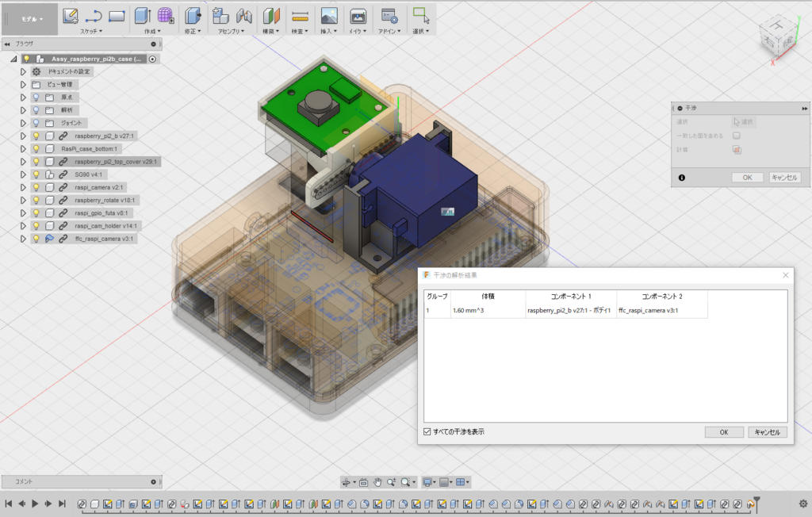Open the アドイン menu
Image resolution: width=812 pixels, height=517 pixels.
[x=389, y=31]
